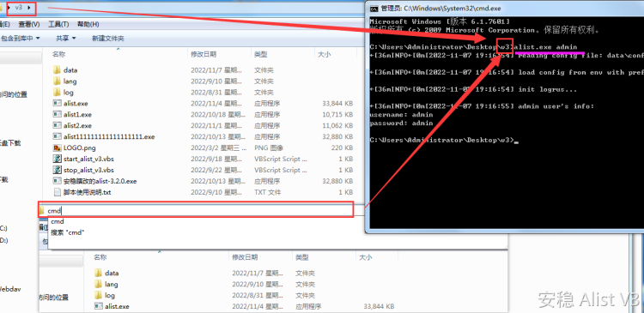Screen dimensions: 644x313
Task: Select the alist2.exe application icon
Action: [57, 125]
